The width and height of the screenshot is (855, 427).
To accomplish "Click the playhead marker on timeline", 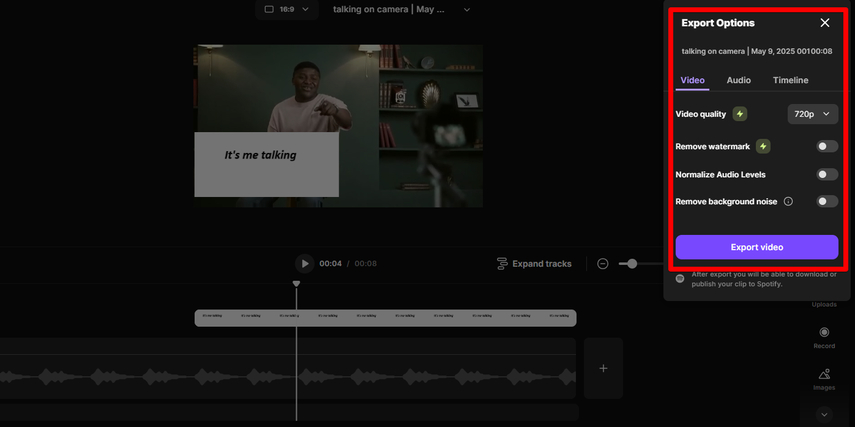I will (x=296, y=284).
